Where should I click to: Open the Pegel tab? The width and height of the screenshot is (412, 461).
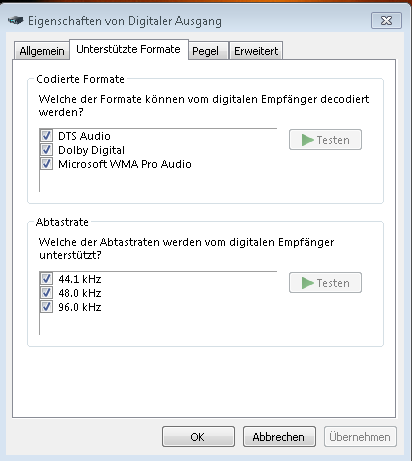(206, 51)
